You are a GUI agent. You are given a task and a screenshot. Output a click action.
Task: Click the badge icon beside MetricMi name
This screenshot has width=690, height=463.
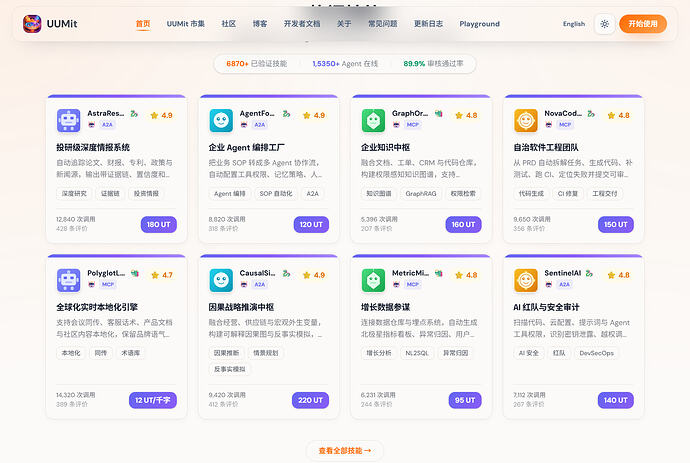pyautogui.click(x=439, y=274)
